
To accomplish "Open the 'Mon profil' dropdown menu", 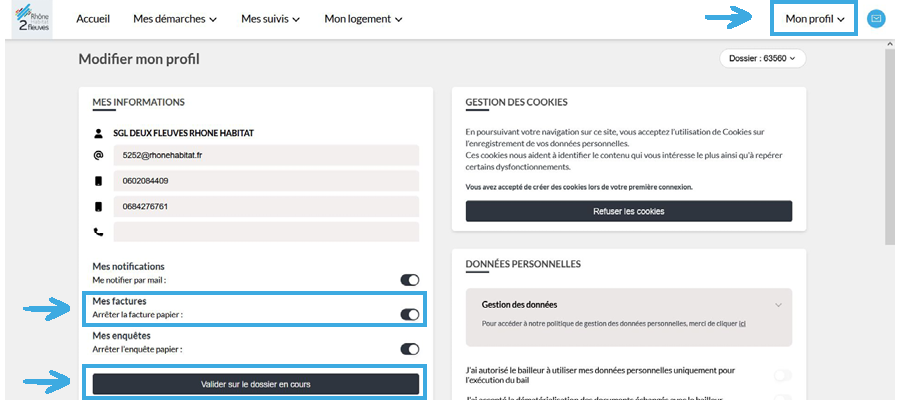I will click(x=815, y=19).
